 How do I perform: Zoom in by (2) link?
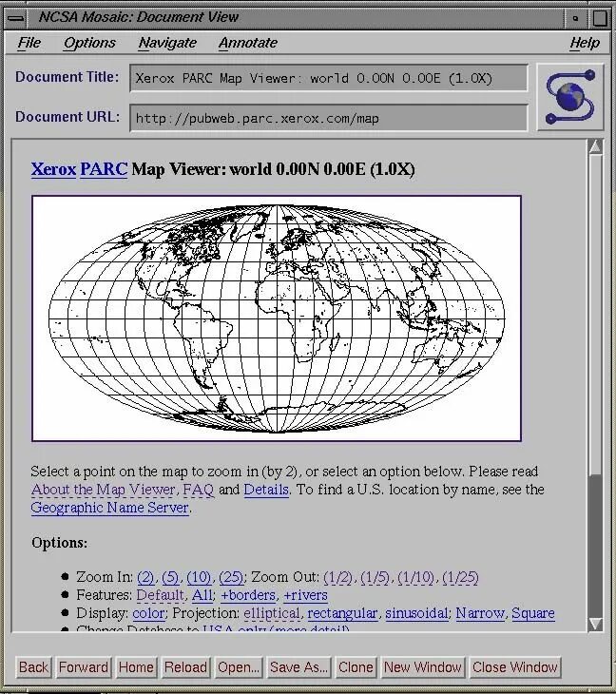145,577
